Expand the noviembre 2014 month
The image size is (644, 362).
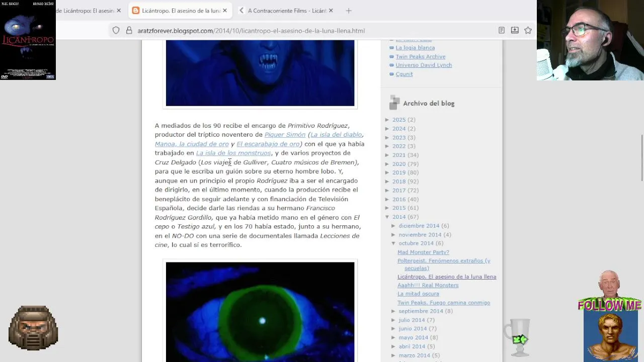coord(393,235)
